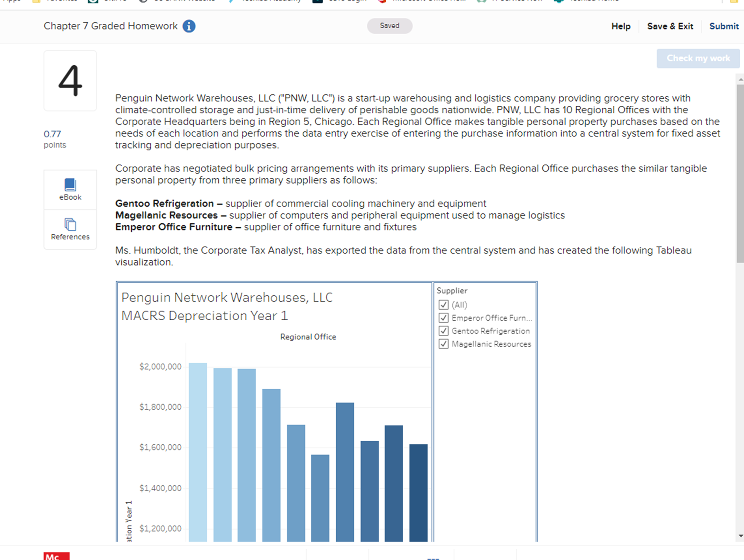Click bold Gentoo Refrigeration text in the paragraph
The image size is (744, 560).
pos(165,204)
